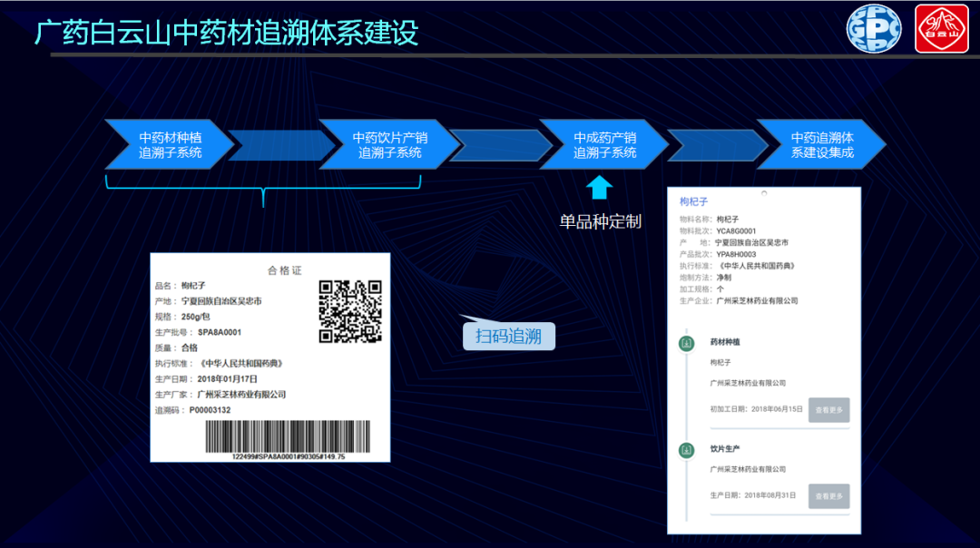Click the 物料批次 YCA8G0001 row
Image resolution: width=980 pixels, height=548 pixels.
click(718, 231)
